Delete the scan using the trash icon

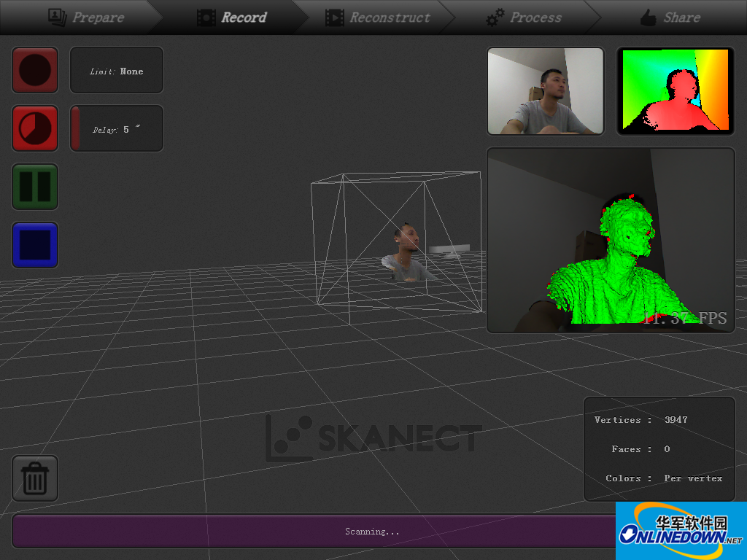[x=35, y=478]
